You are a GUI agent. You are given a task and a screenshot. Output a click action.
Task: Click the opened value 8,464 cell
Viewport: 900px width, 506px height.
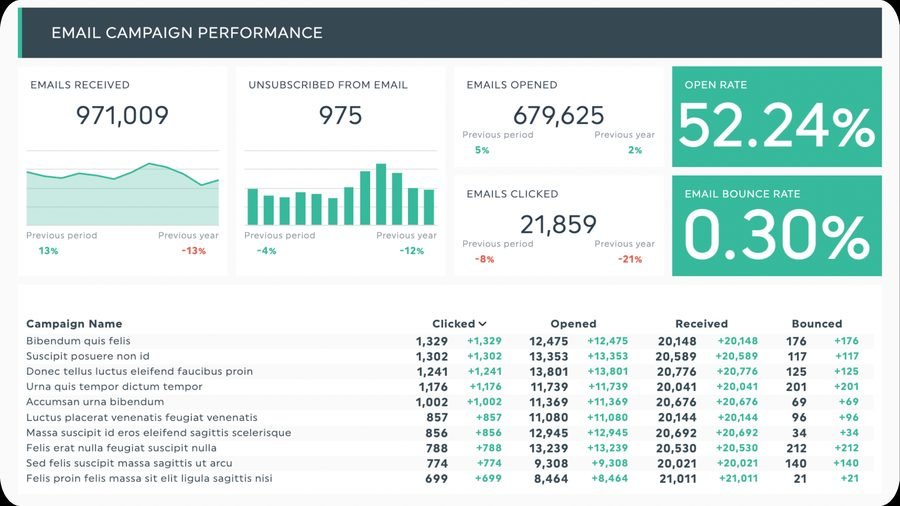(551, 478)
